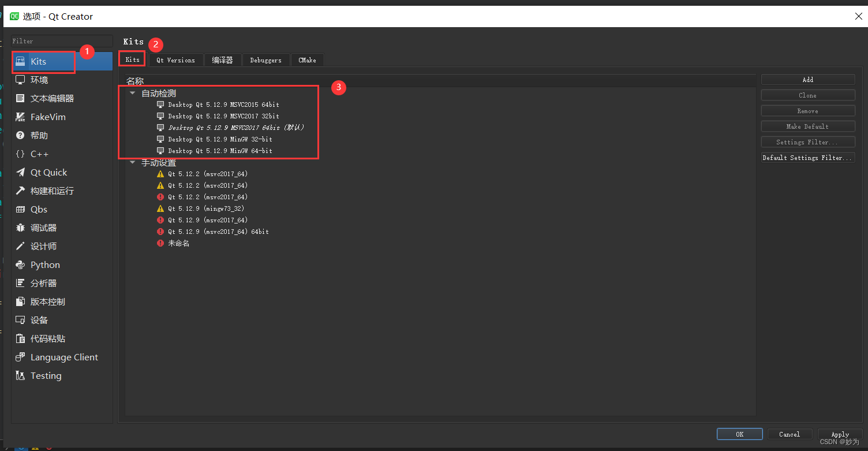This screenshot has width=868, height=451.
Task: Select the Python logo icon
Action: pos(21,264)
